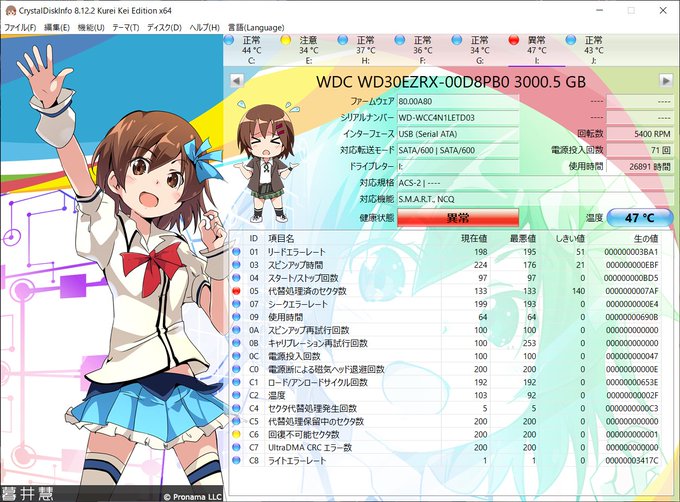Click threshold value 140 in row 05
The height and width of the screenshot is (502, 680).
(x=578, y=291)
